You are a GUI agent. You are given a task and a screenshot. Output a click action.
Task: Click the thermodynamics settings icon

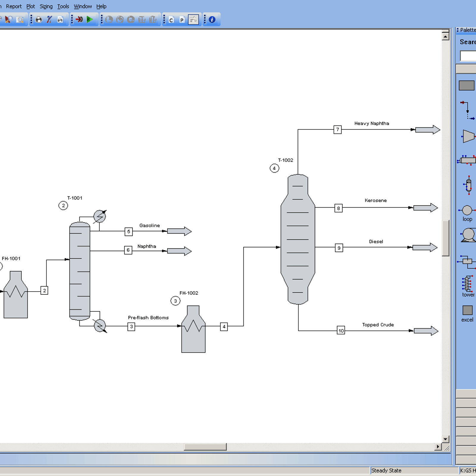click(x=49, y=20)
